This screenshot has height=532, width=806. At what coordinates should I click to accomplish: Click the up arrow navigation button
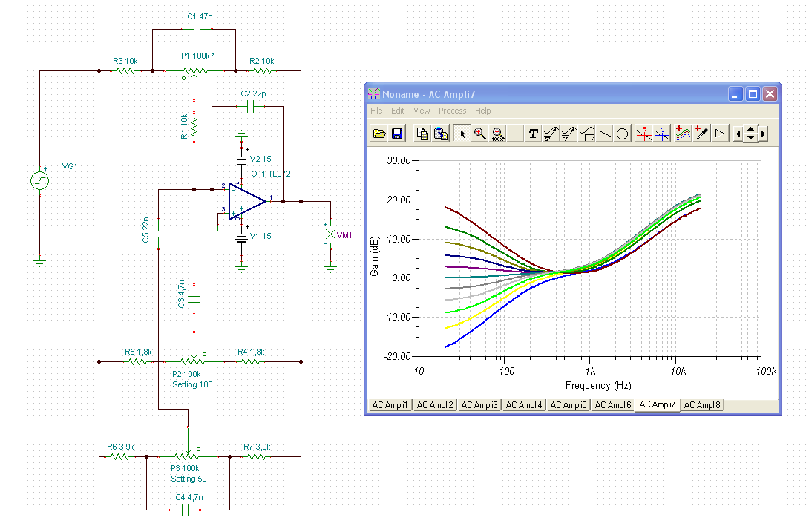click(750, 130)
